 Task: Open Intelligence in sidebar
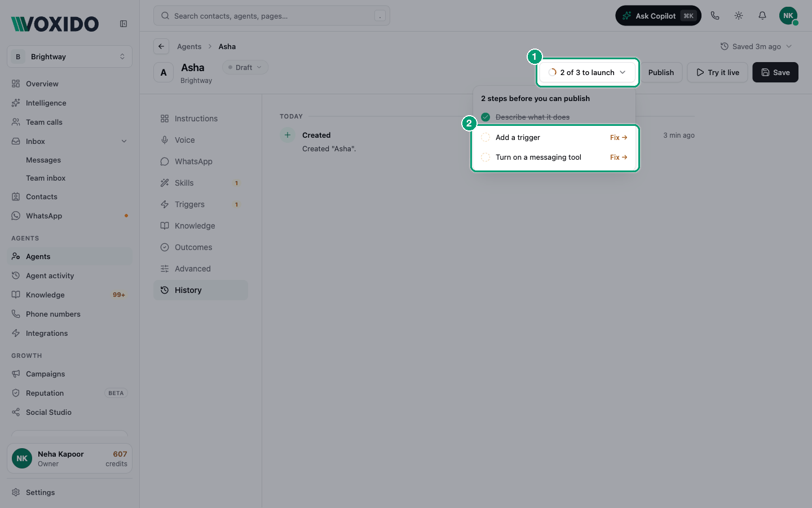[69, 103]
